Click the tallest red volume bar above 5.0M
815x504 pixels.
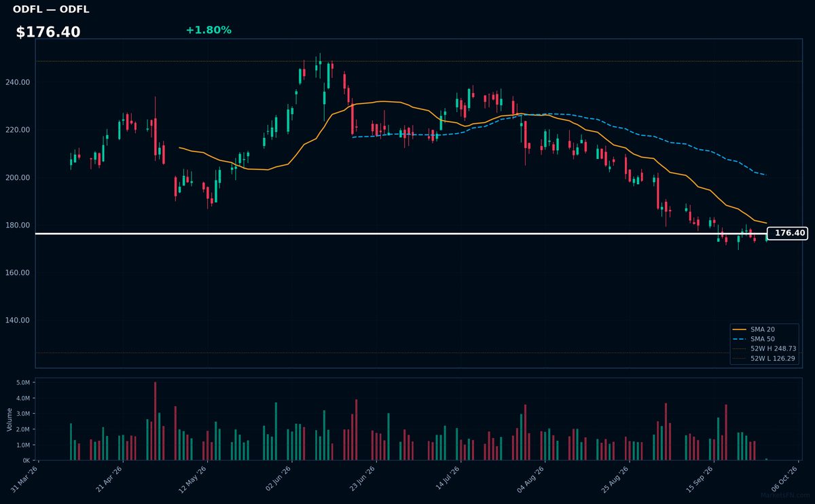pos(155,421)
